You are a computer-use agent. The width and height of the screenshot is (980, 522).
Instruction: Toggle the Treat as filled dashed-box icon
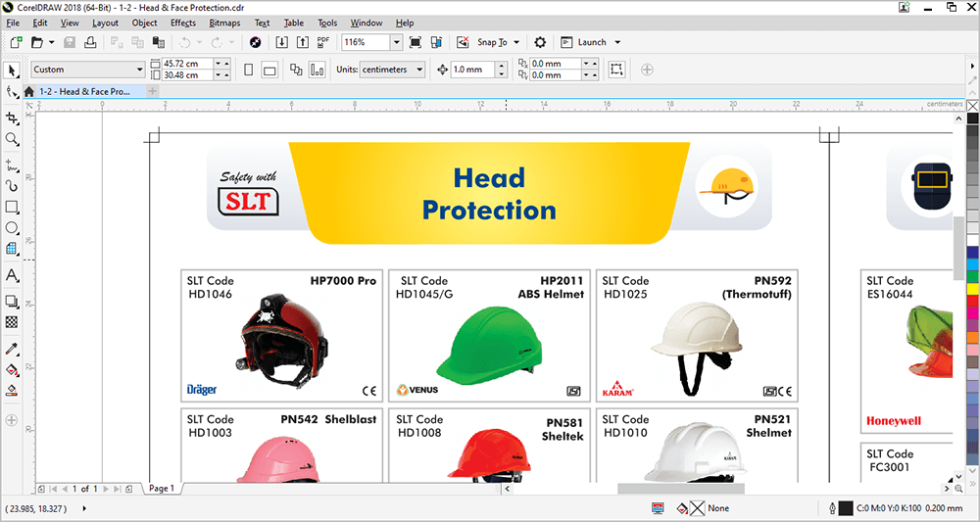point(616,70)
